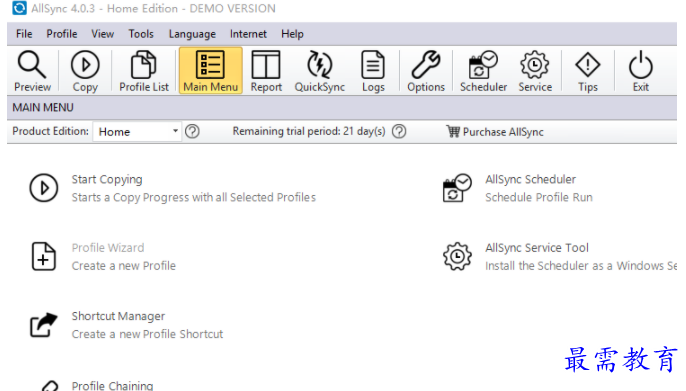Open the File menu

(x=24, y=34)
